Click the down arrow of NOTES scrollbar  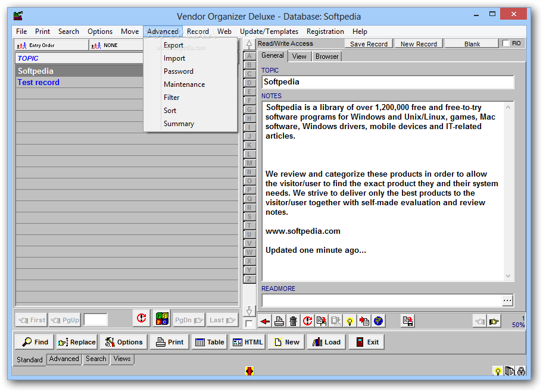[508, 276]
